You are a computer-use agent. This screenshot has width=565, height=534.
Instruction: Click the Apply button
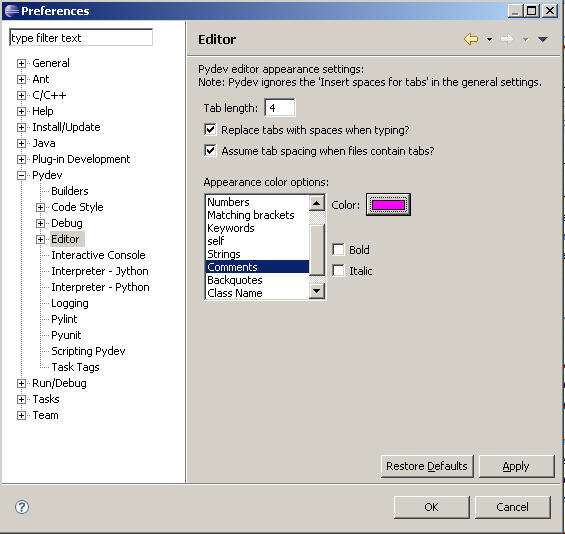coord(516,466)
